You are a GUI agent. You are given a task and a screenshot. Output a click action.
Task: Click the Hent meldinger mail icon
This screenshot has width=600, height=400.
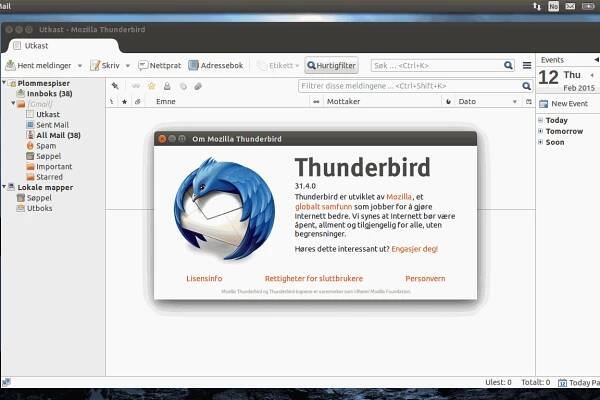coord(10,65)
